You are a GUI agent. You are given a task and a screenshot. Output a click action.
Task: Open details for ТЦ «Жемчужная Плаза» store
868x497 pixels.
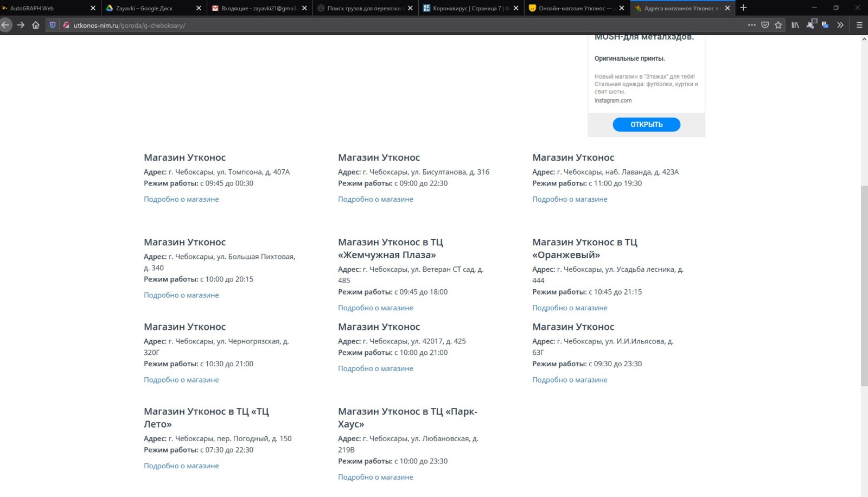click(x=375, y=308)
